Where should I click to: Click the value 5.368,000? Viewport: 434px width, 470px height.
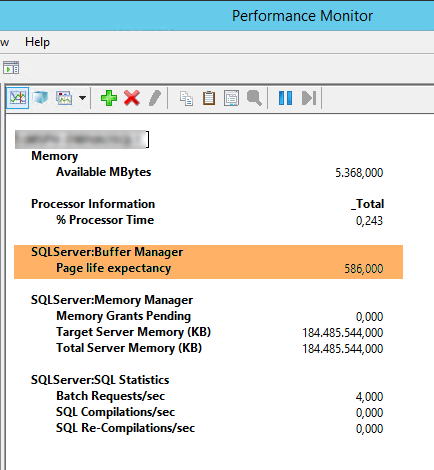[359, 173]
